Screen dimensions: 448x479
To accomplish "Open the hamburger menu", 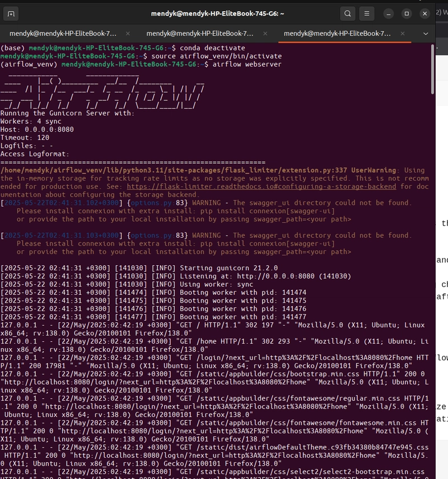I will click(367, 14).
